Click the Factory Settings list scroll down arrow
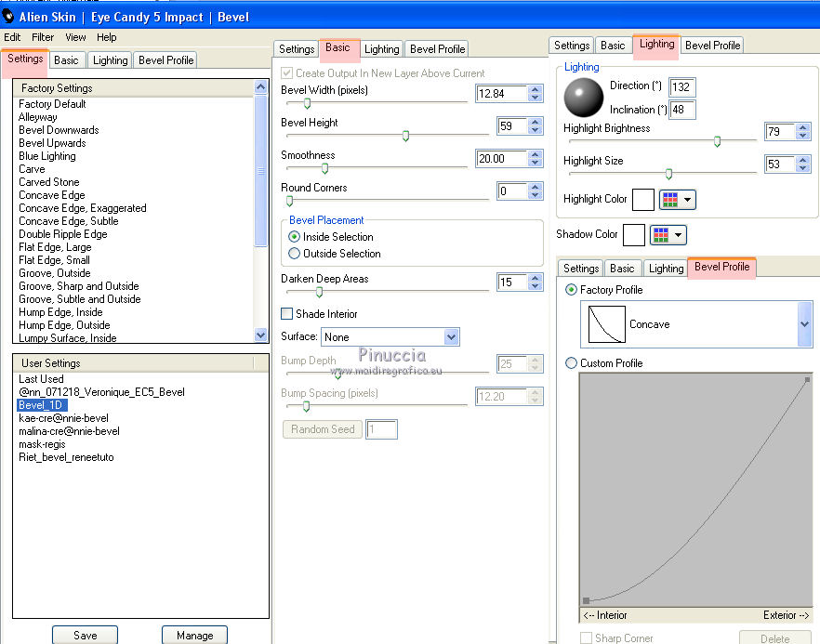Screen dimensions: 820x644 260,335
